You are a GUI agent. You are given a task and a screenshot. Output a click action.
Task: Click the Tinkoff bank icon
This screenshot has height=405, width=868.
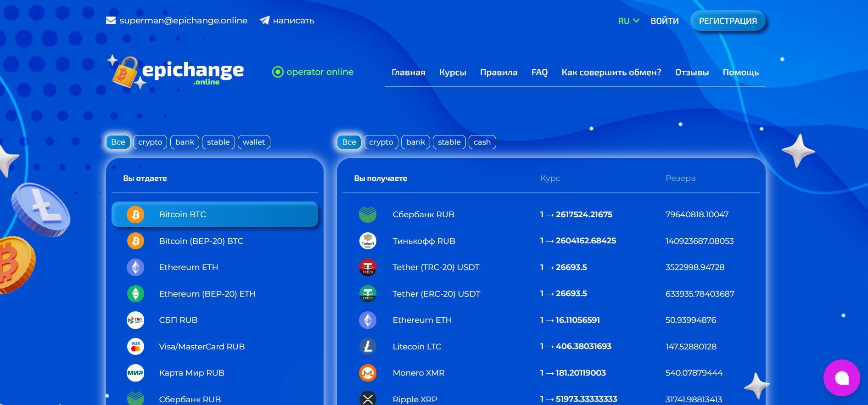368,241
